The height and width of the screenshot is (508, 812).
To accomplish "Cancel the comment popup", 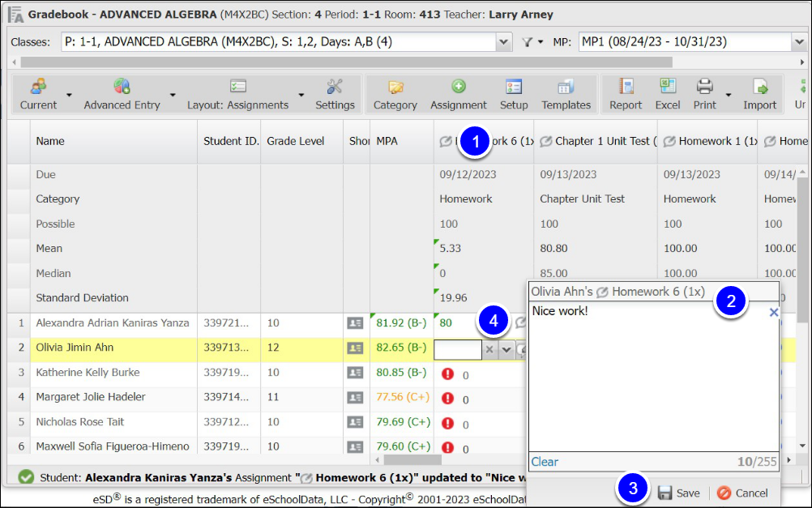I will (x=742, y=493).
